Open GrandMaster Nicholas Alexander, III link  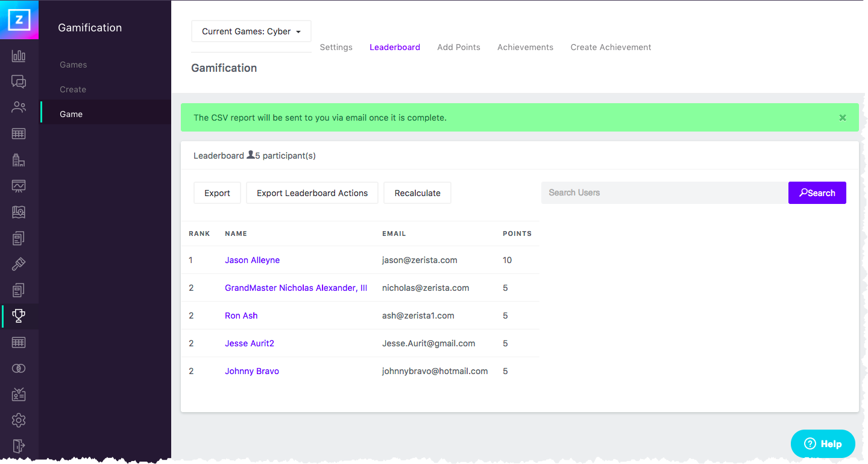pos(296,288)
